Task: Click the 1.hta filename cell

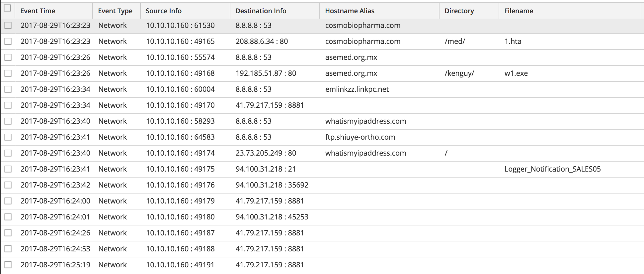Action: 513,42
